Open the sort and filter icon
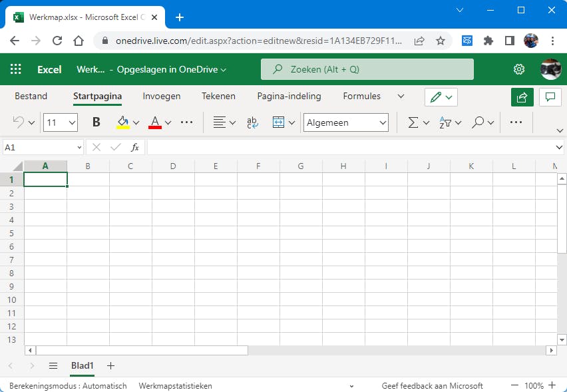The image size is (567, 392). point(446,122)
